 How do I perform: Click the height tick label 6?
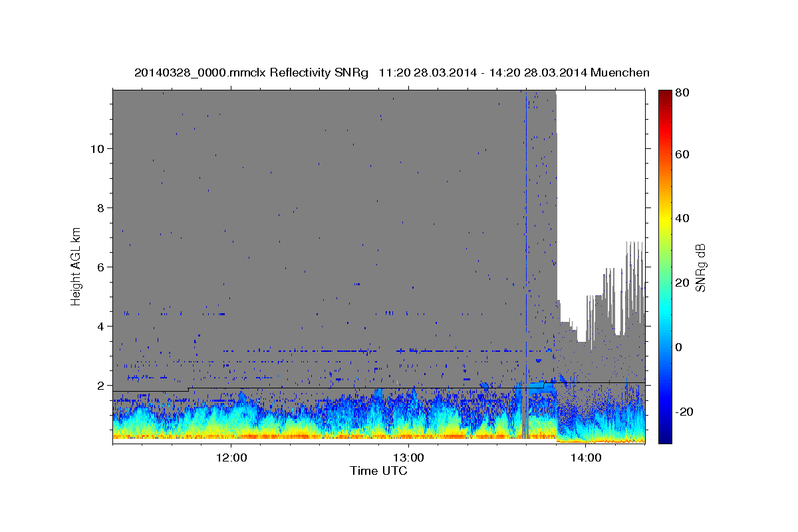coord(102,267)
